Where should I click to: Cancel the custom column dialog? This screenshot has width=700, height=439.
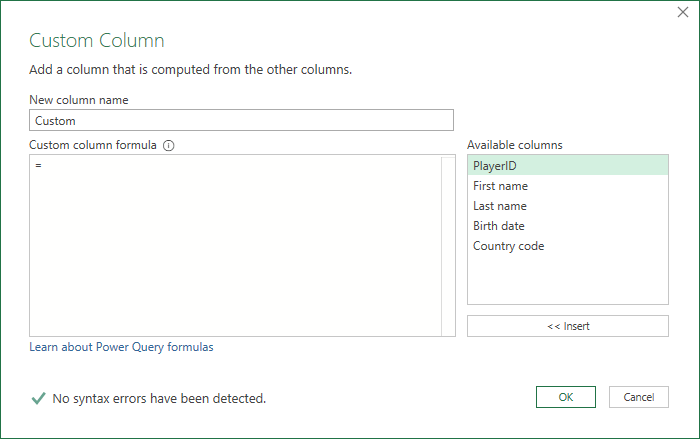click(639, 397)
